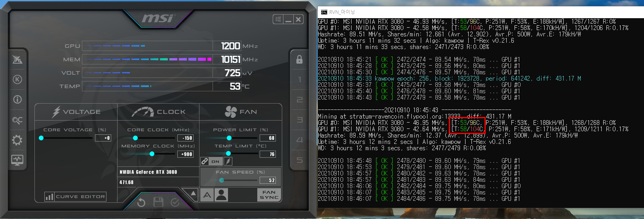Click the core voltage +0 value field
The width and height of the screenshot is (644, 219).
[x=103, y=138]
